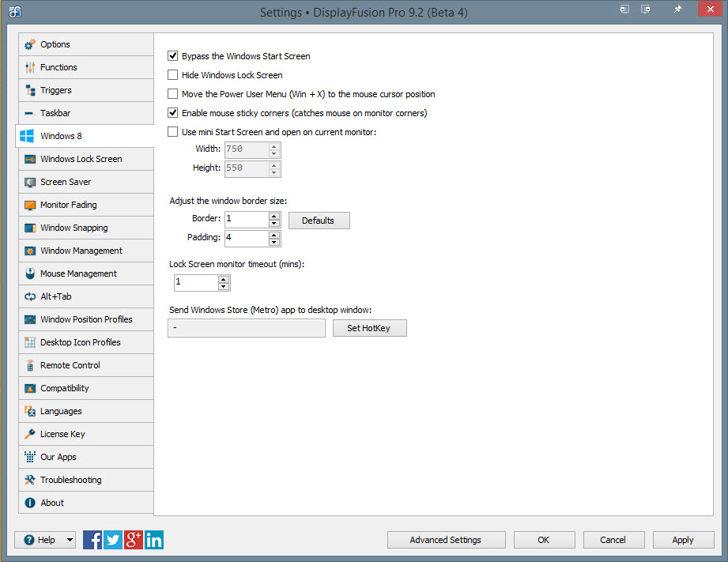Switch to the Functions settings tab
This screenshot has width=728, height=562.
(x=86, y=67)
